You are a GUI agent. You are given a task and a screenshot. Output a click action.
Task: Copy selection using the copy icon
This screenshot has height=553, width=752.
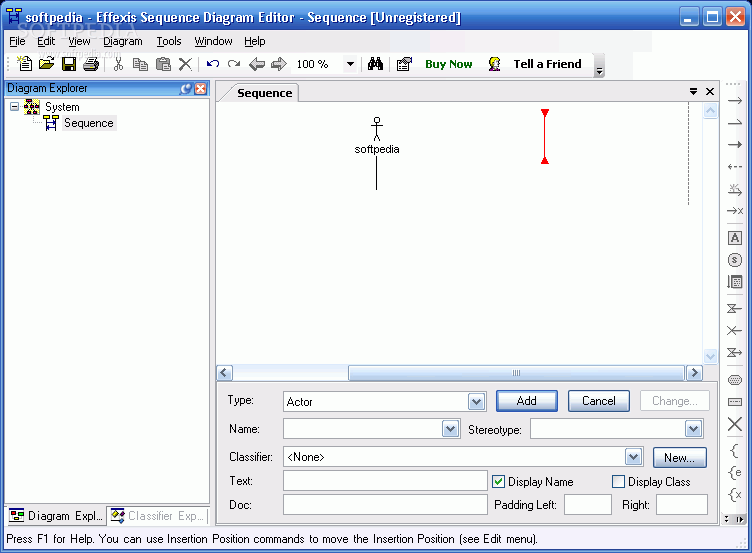point(140,64)
